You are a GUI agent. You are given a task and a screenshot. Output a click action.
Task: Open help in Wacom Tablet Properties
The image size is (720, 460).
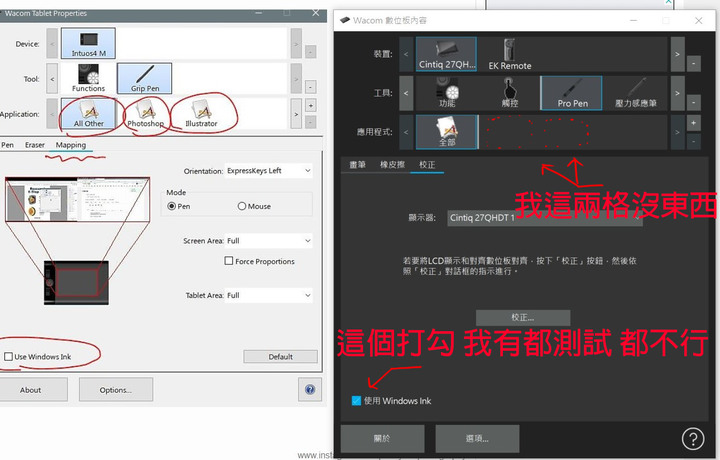tap(310, 390)
